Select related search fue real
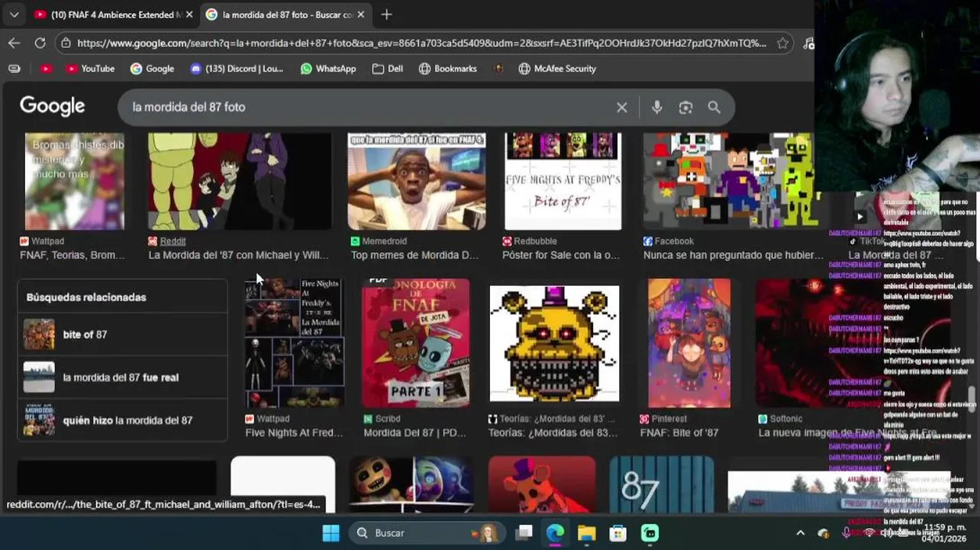The width and height of the screenshot is (980, 550). tap(122, 377)
